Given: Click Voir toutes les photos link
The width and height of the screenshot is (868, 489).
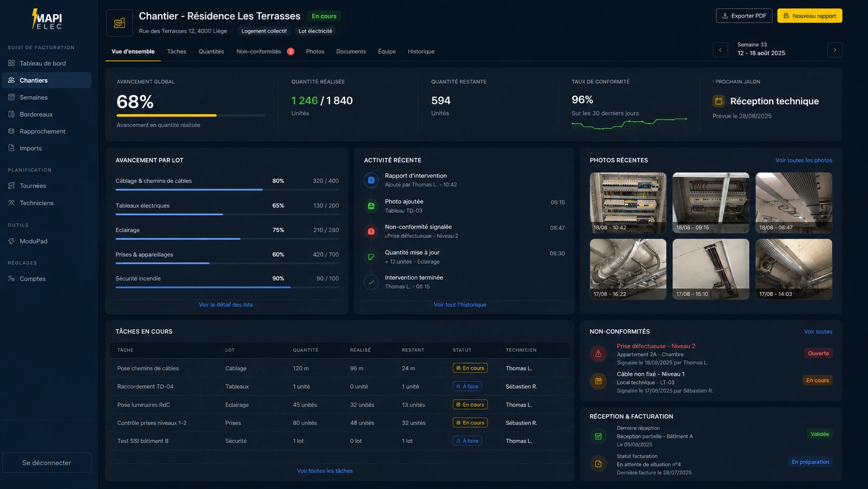Looking at the screenshot, I should (804, 160).
